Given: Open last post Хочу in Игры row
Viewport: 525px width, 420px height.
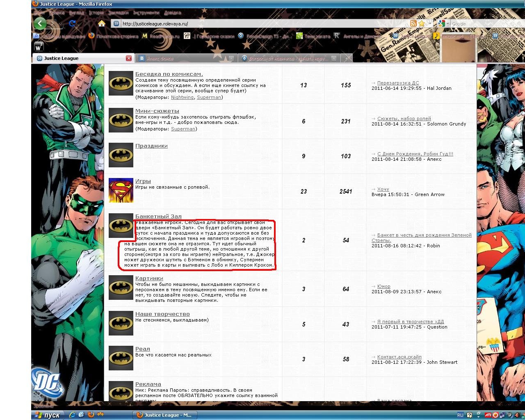Looking at the screenshot, I should click(383, 189).
